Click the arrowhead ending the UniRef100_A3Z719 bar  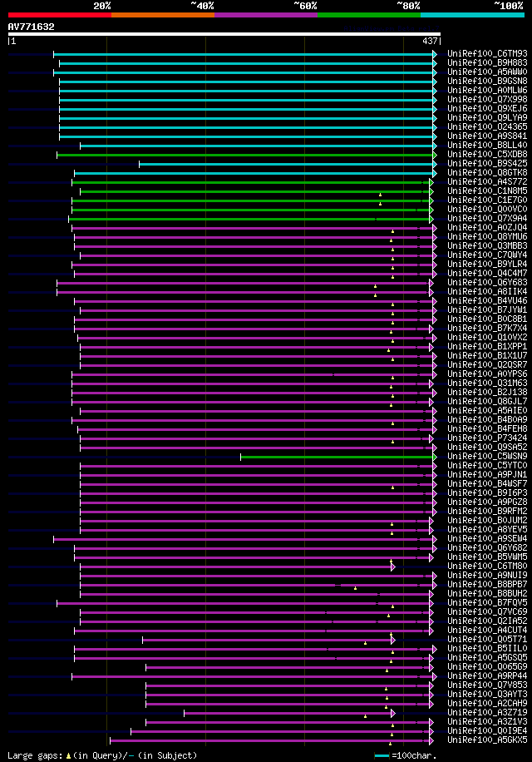393,714
